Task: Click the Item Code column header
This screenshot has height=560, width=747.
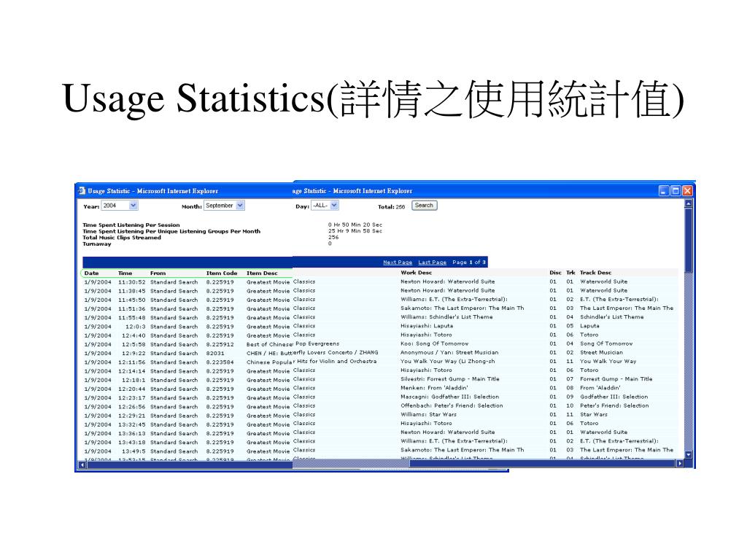Action: pyautogui.click(x=222, y=273)
